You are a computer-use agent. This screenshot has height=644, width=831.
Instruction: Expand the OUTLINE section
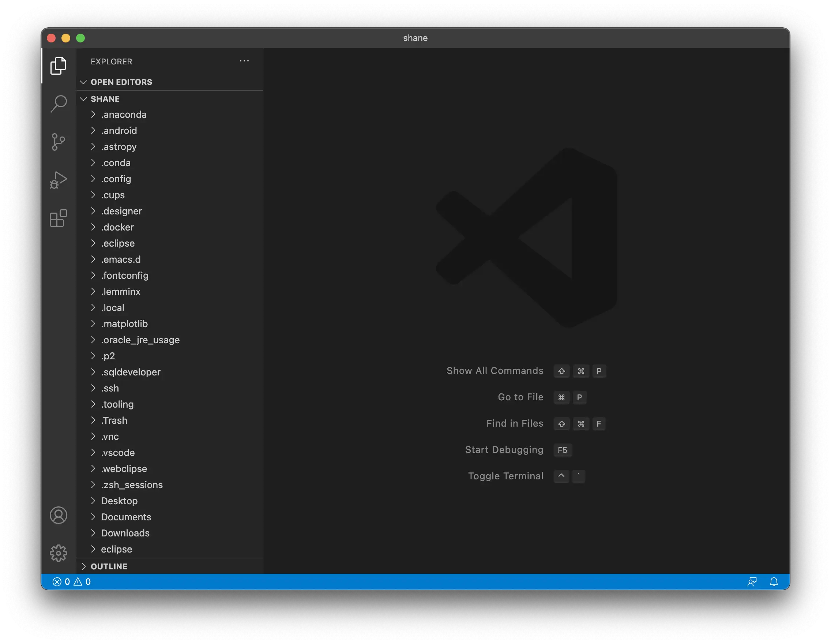(x=109, y=566)
